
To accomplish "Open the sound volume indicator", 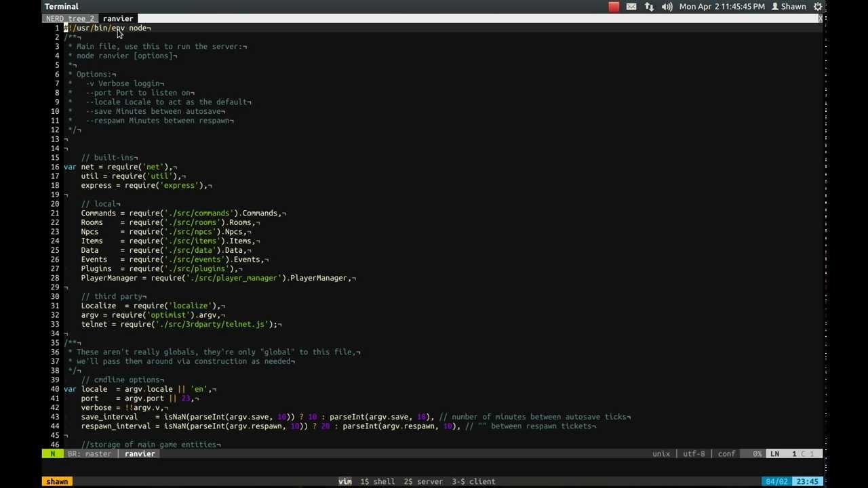I will click(667, 7).
